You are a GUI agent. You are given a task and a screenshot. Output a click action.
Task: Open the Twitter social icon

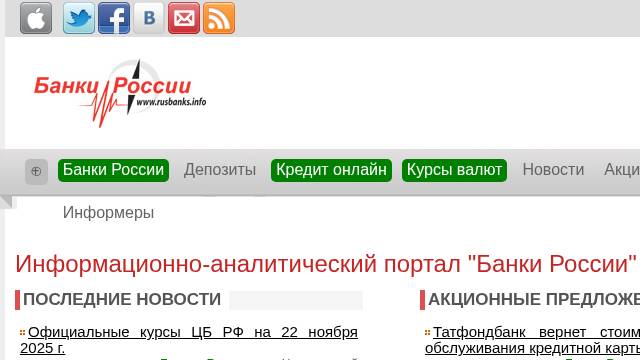pyautogui.click(x=79, y=18)
